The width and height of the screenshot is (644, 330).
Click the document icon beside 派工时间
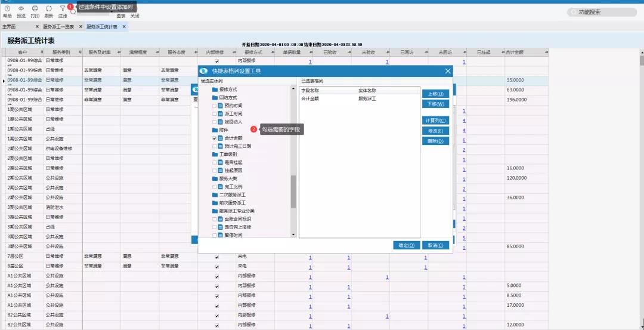221,114
